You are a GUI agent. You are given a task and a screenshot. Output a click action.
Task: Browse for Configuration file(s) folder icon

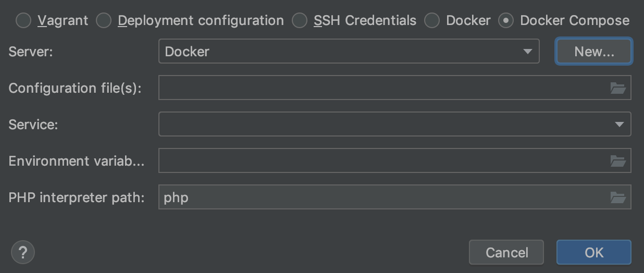click(x=618, y=88)
